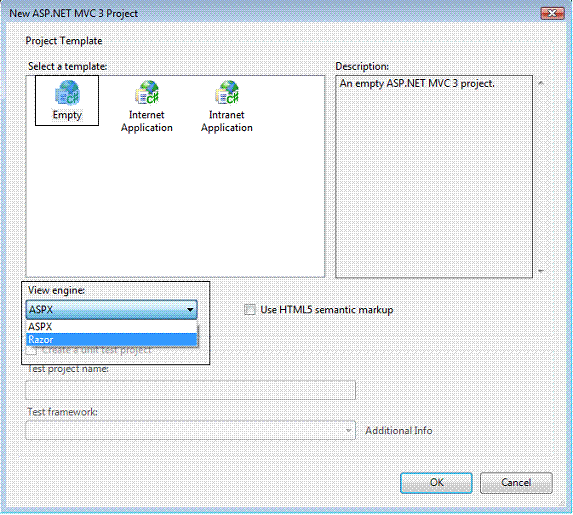Click the 'Select a template:' label
Viewport: 573px width, 515px height.
(x=67, y=66)
